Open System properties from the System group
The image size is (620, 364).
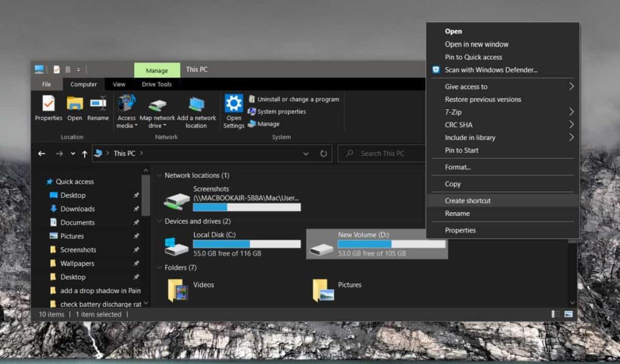click(281, 111)
